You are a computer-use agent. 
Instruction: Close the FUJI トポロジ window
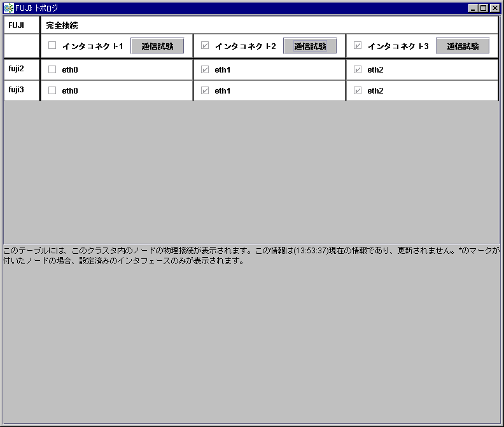(x=494, y=8)
